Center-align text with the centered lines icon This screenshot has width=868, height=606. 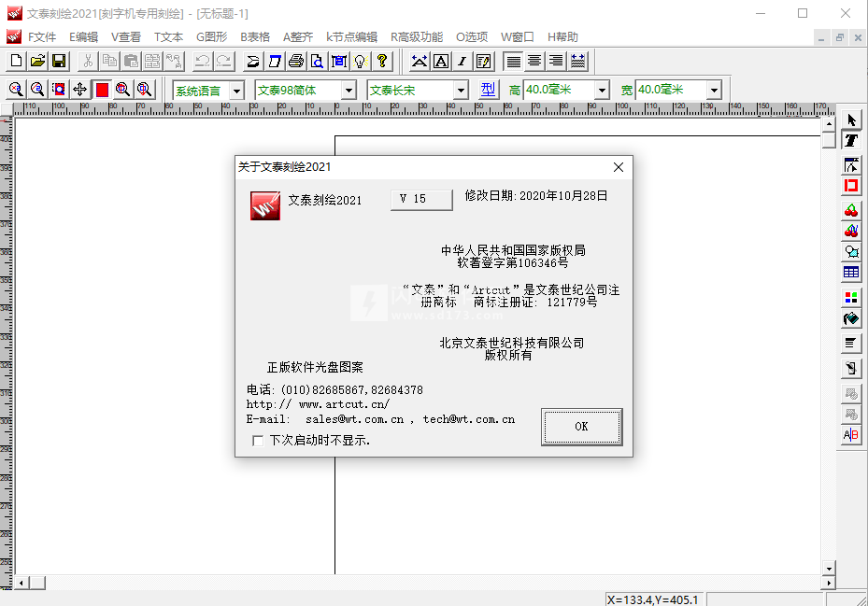click(x=534, y=61)
